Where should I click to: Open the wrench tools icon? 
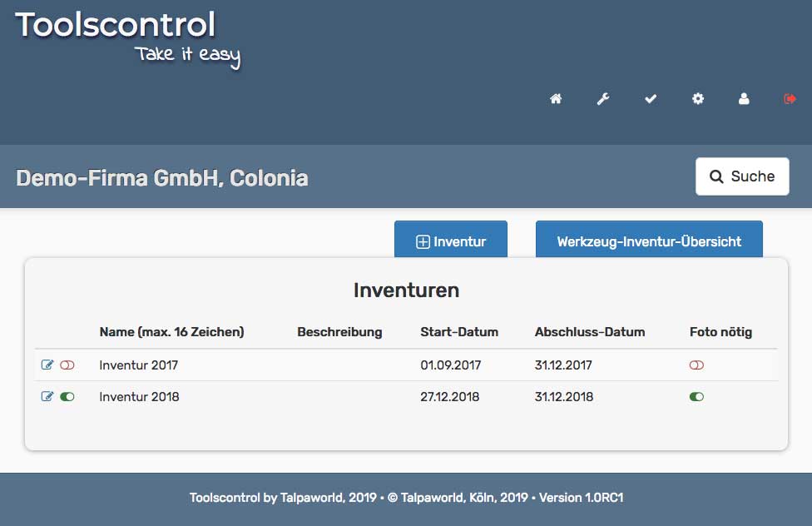pyautogui.click(x=603, y=98)
